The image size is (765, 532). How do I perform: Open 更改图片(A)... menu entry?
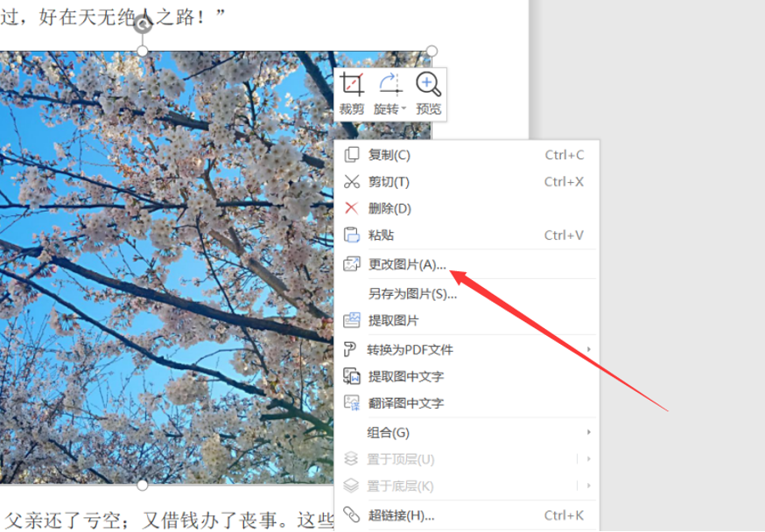click(x=467, y=265)
